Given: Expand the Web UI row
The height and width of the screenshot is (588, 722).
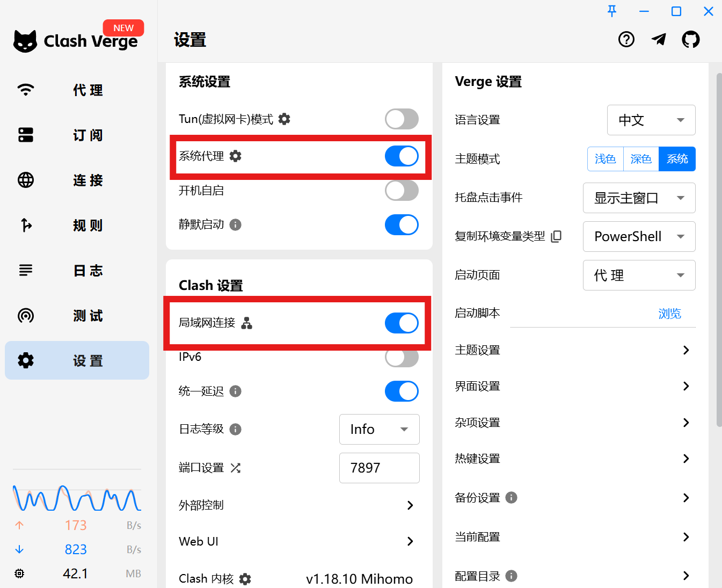Looking at the screenshot, I should coord(299,541).
